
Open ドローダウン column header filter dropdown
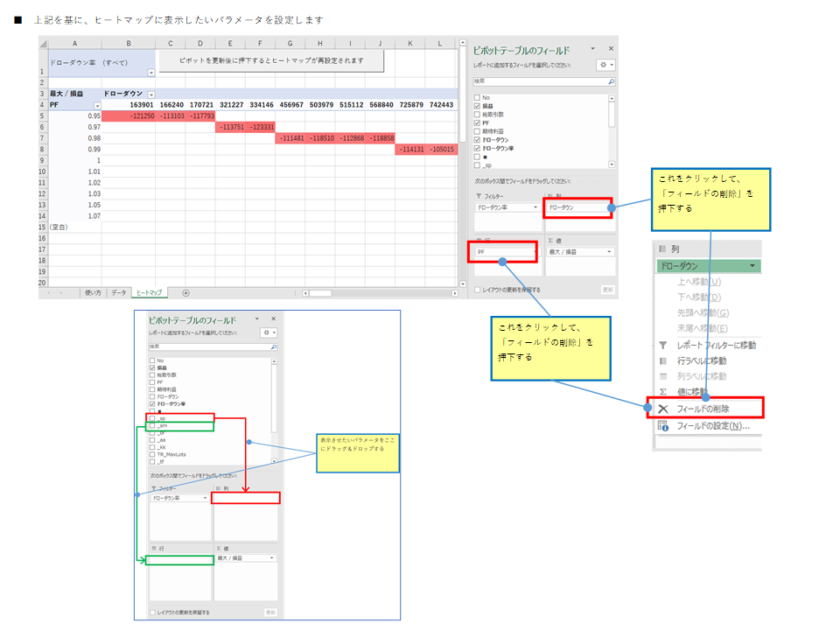[x=151, y=94]
